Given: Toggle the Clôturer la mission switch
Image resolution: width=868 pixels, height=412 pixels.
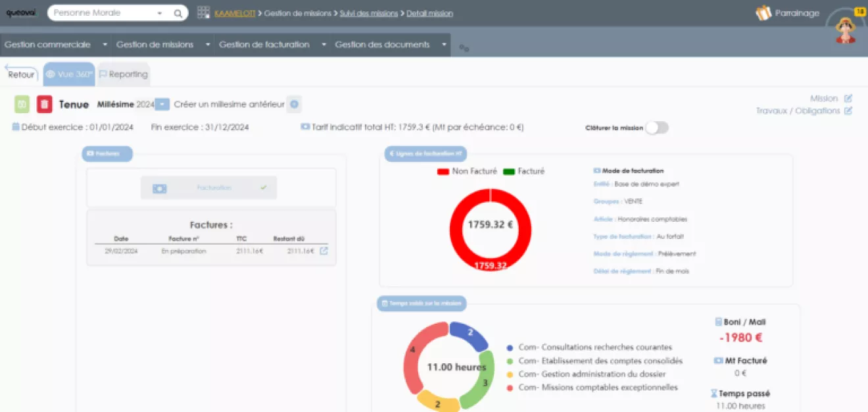Looking at the screenshot, I should click(x=657, y=128).
